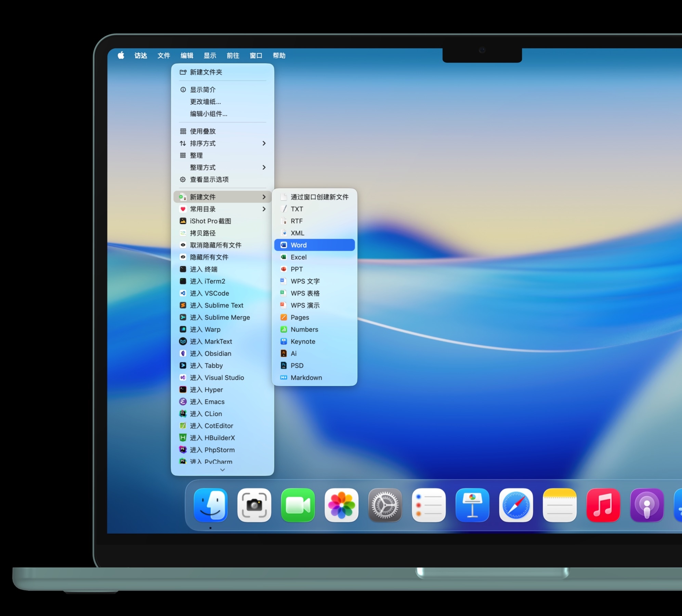Open the Photos app in the Dock
Viewport: 682px width, 616px height.
(341, 505)
